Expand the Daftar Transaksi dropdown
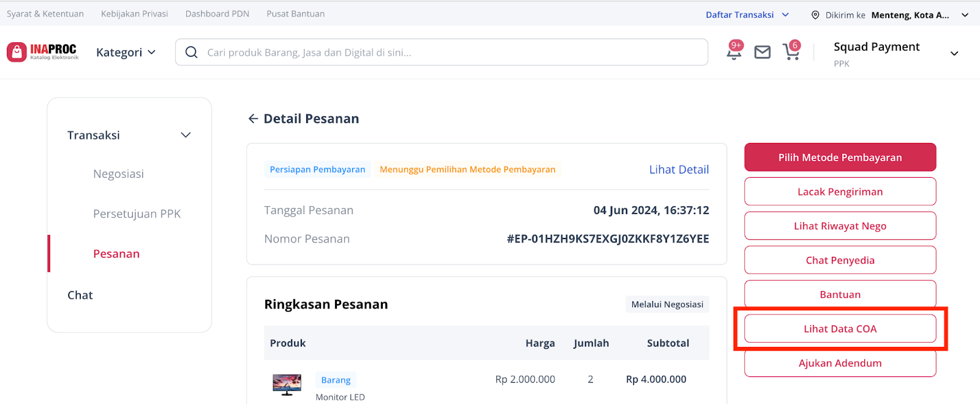Screen dimensions: 980x404 coord(747,14)
